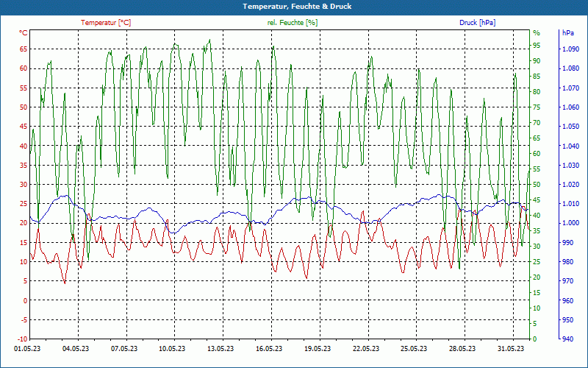The width and height of the screenshot is (588, 368).
Task: Click the date label 16.05.23
Action: (269, 349)
